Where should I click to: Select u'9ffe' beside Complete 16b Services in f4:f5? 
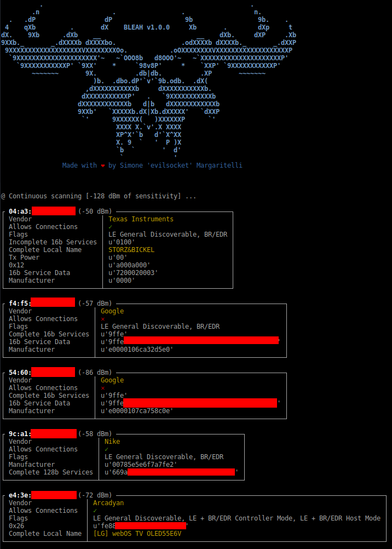[x=114, y=334]
